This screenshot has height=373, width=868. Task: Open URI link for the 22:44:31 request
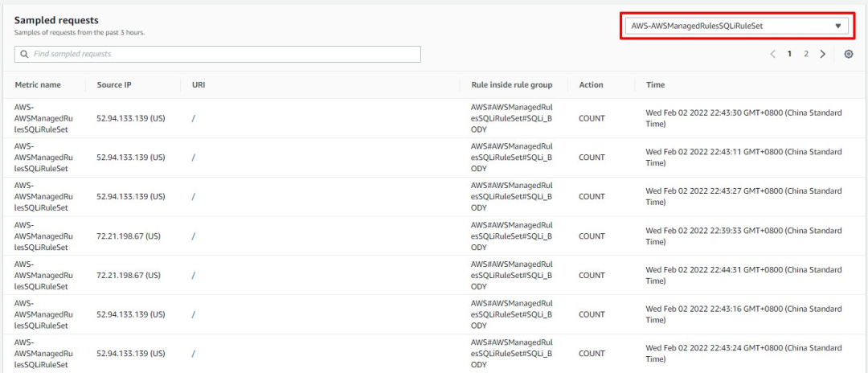point(194,275)
